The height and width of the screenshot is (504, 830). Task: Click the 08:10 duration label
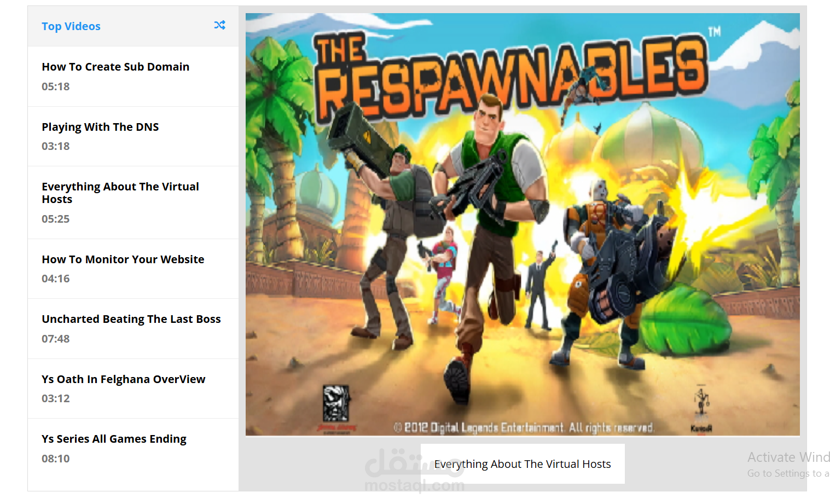pyautogui.click(x=56, y=459)
